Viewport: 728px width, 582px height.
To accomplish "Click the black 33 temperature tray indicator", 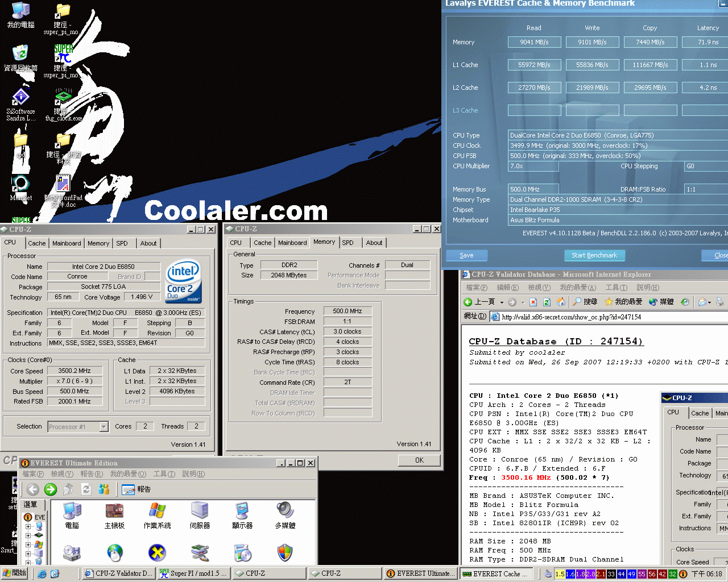I will coord(611,574).
